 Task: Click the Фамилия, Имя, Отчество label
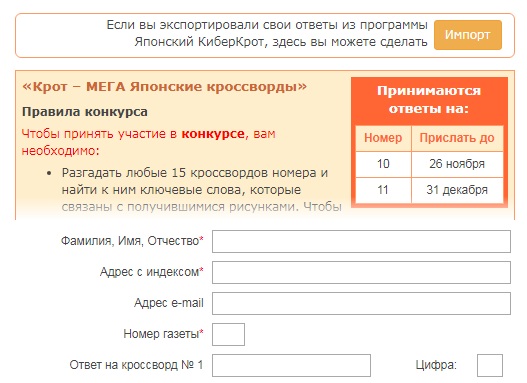tap(132, 241)
